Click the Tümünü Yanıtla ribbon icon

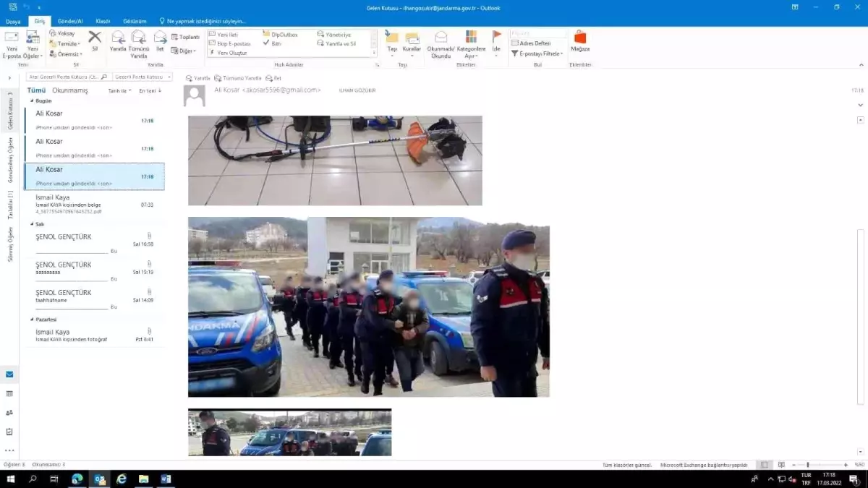tap(139, 43)
